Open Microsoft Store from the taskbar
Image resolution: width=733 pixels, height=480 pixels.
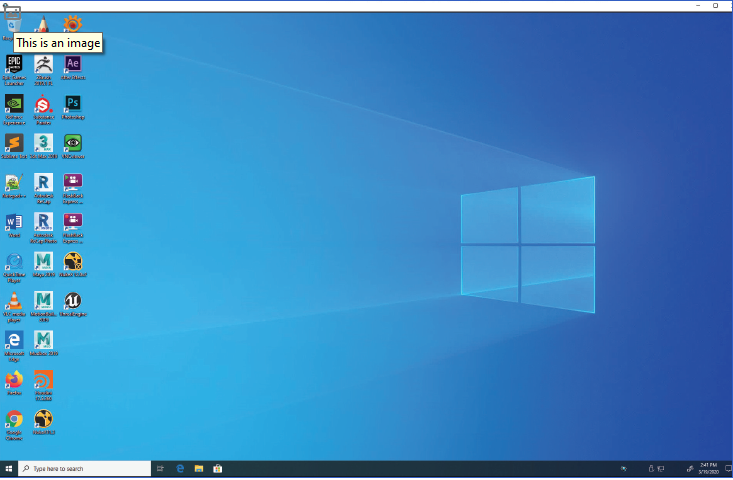pyautogui.click(x=217, y=469)
